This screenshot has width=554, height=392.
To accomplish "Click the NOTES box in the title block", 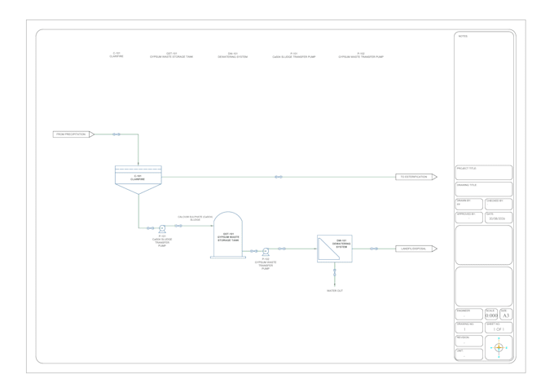I will 484,97.
